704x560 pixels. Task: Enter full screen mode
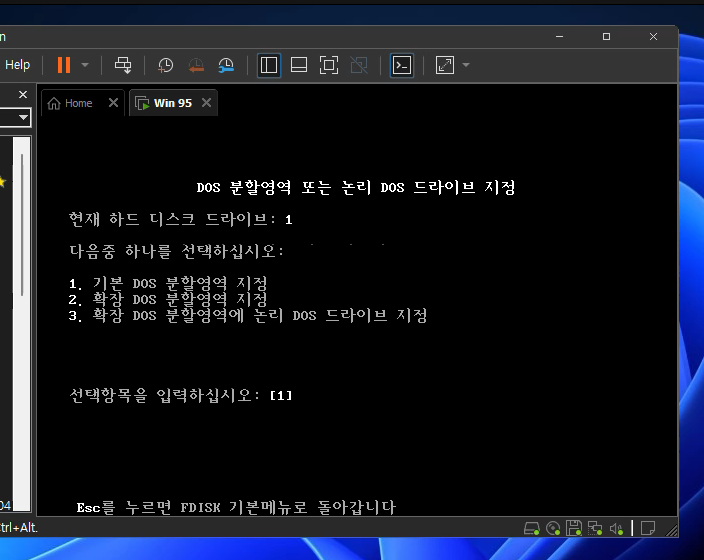point(329,65)
